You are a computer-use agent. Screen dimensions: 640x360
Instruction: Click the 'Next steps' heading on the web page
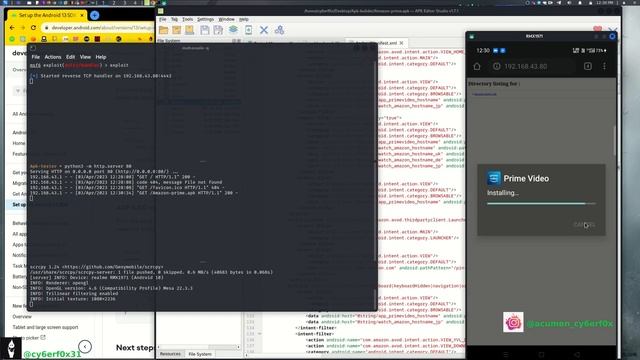(x=135, y=347)
